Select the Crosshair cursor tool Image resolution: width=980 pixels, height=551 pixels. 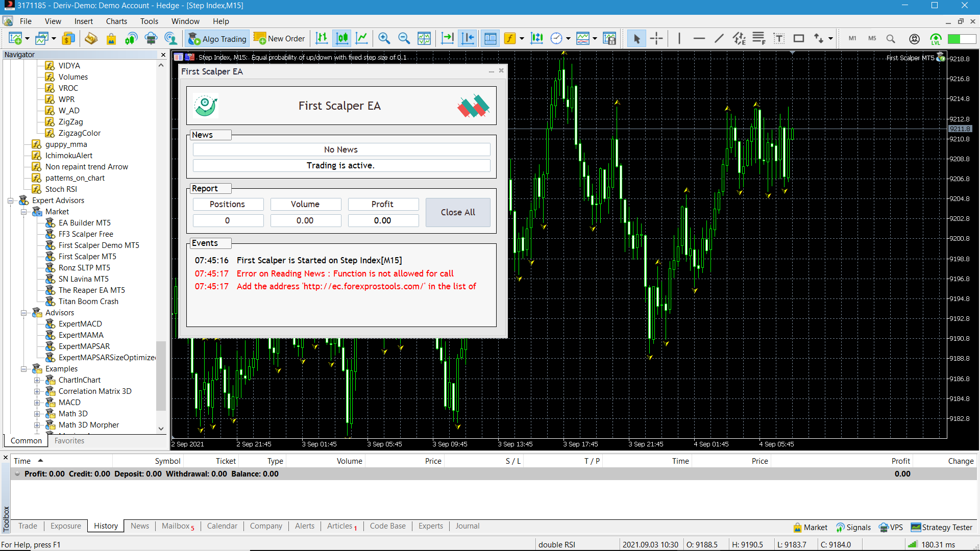pyautogui.click(x=656, y=39)
